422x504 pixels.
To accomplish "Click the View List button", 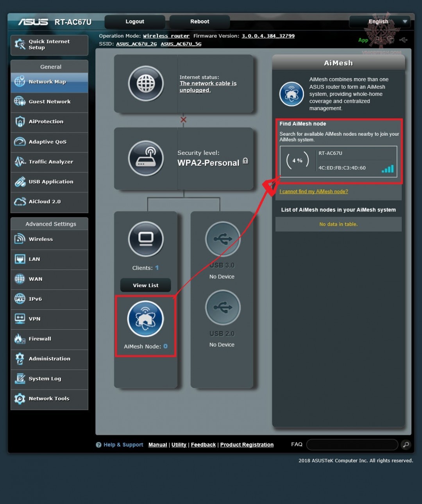I will 146,285.
